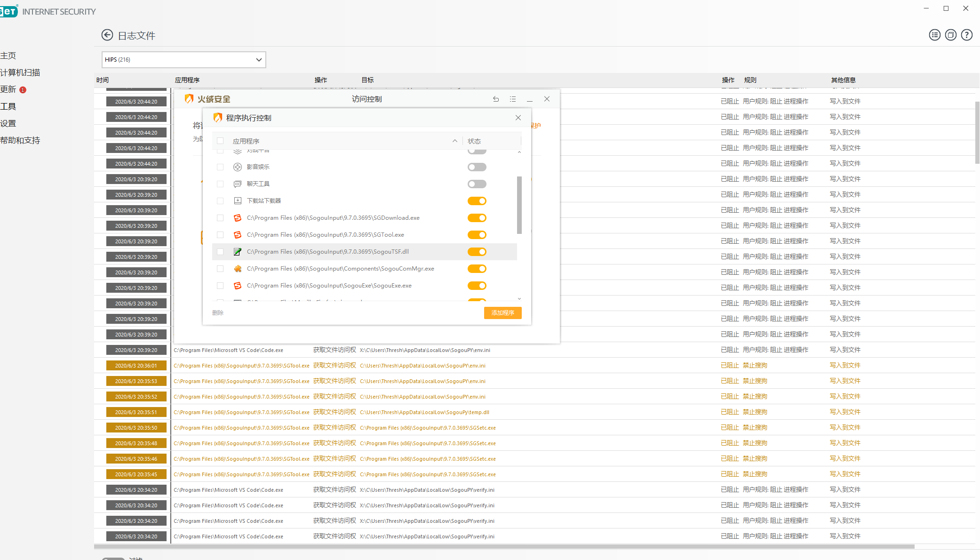
Task: Open the menu list icon in the 访问控制 title bar
Action: [513, 99]
